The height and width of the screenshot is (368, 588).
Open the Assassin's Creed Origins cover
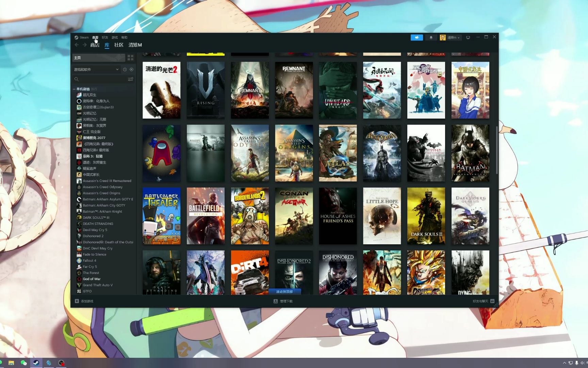[x=294, y=153]
